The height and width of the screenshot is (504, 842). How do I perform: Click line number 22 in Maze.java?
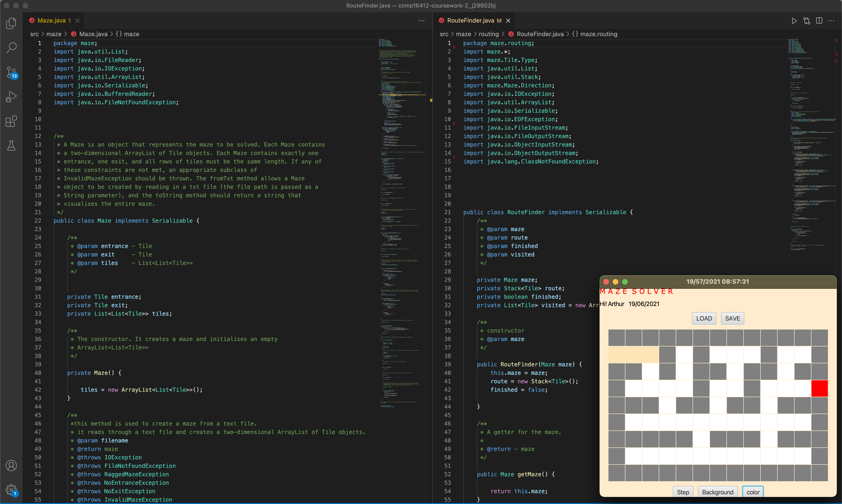coord(38,221)
